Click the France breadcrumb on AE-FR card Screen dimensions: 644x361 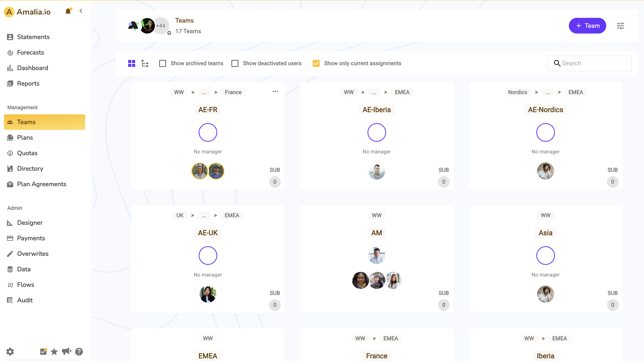tap(233, 92)
